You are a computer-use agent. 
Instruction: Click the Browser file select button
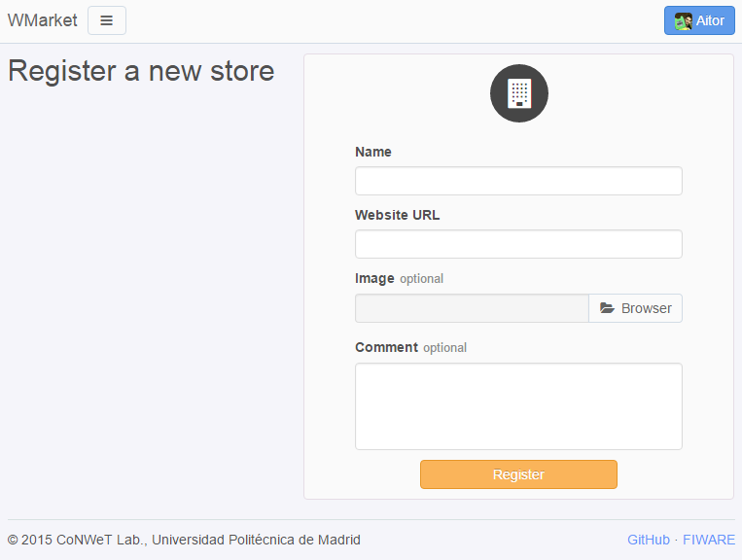(636, 308)
